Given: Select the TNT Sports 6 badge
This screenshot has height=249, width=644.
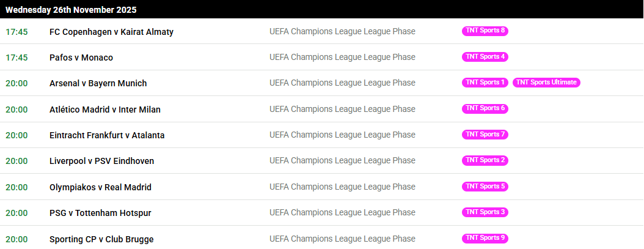Looking at the screenshot, I should [485, 109].
